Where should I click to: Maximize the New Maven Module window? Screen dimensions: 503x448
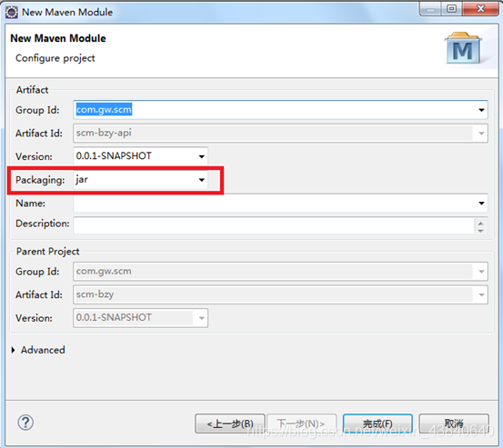pos(452,9)
